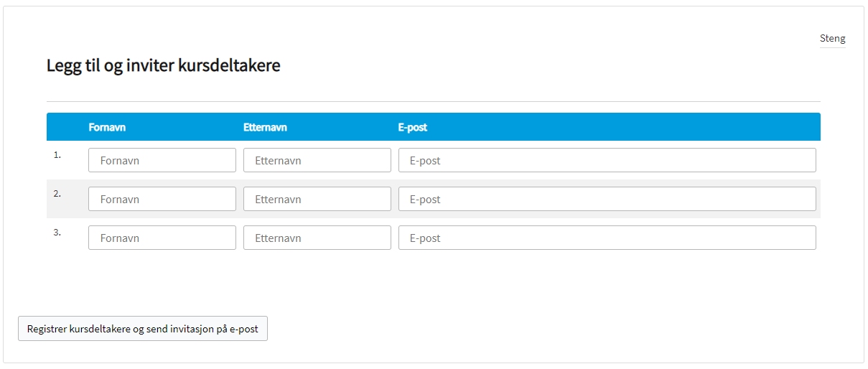Select the E-post field in row 1
Image resolution: width=868 pixels, height=369 pixels.
coord(607,160)
